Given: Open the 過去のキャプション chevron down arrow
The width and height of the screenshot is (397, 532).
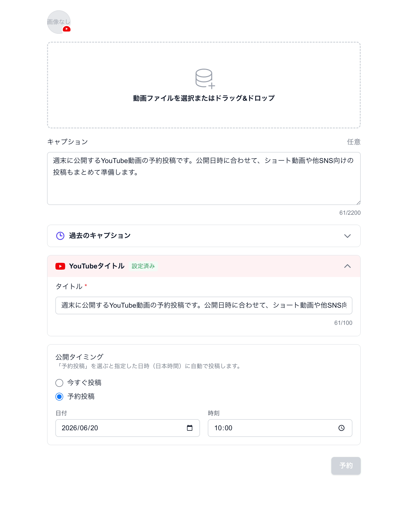Looking at the screenshot, I should tap(347, 236).
